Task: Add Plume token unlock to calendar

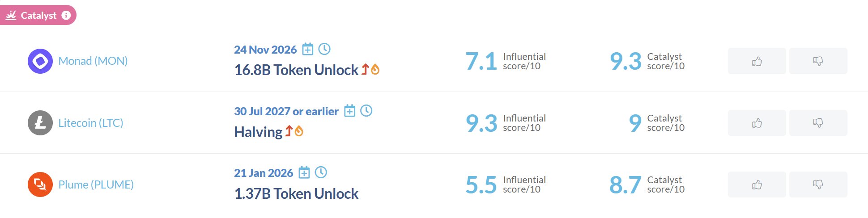Action: 304,172
